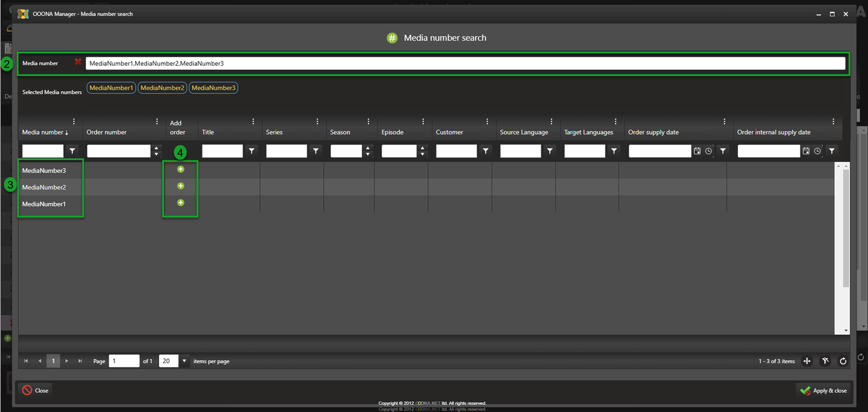Open calendar picker for Order supply date

point(697,151)
